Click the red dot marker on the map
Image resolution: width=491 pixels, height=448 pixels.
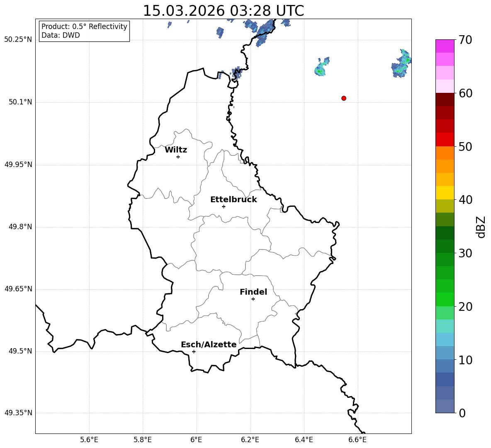tap(343, 98)
